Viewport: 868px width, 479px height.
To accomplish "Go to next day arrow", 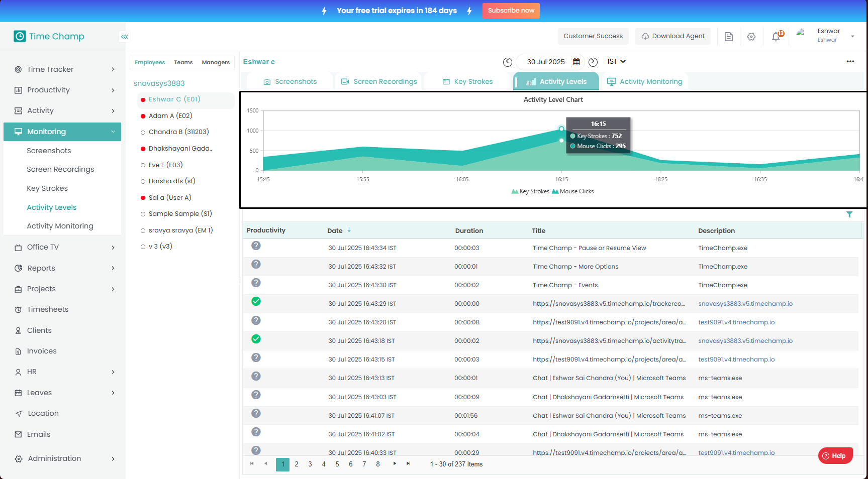I will pyautogui.click(x=593, y=62).
